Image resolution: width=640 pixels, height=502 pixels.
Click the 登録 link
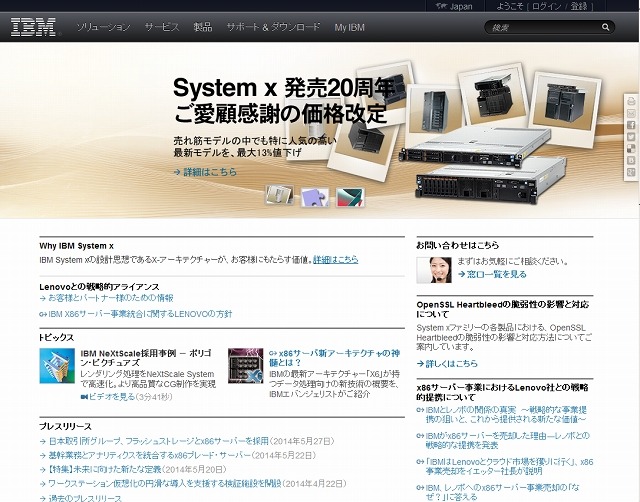[x=579, y=6]
